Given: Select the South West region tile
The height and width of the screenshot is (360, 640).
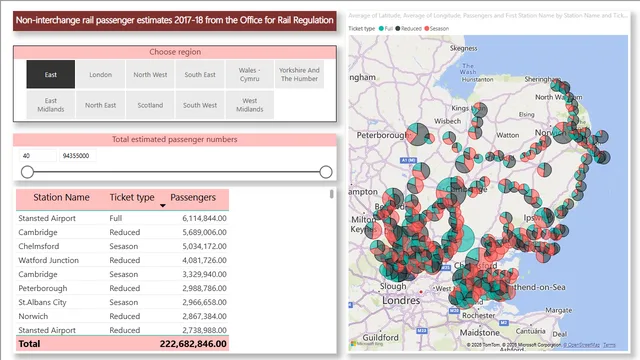Looking at the screenshot, I should coord(200,105).
